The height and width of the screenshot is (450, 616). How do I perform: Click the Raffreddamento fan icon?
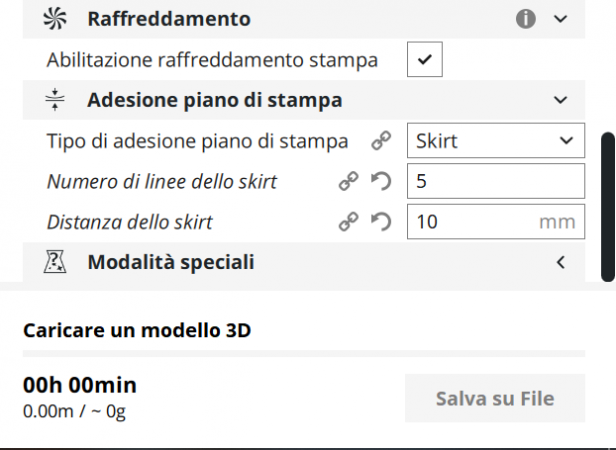(56, 19)
